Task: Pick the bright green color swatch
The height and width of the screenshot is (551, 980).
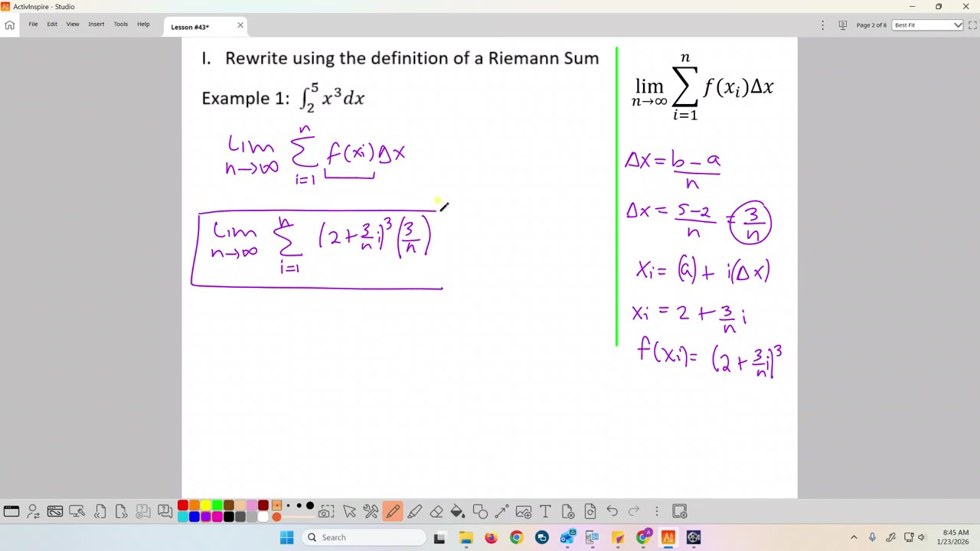Action: click(217, 505)
